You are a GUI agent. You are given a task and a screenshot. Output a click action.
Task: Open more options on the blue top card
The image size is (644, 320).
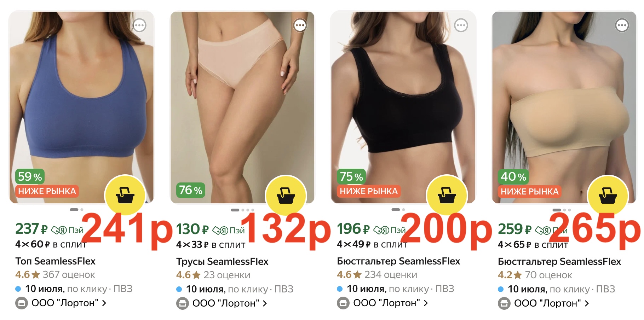[139, 25]
